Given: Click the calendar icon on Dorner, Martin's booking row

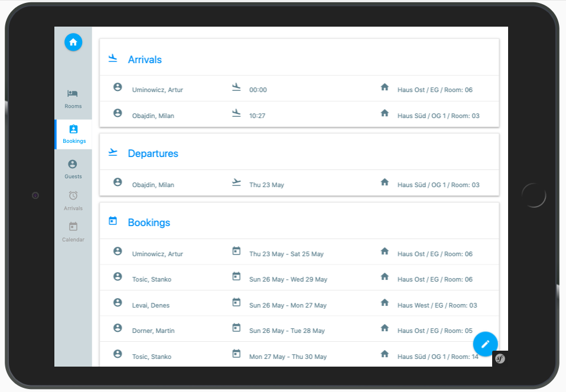Looking at the screenshot, I should coord(237,328).
